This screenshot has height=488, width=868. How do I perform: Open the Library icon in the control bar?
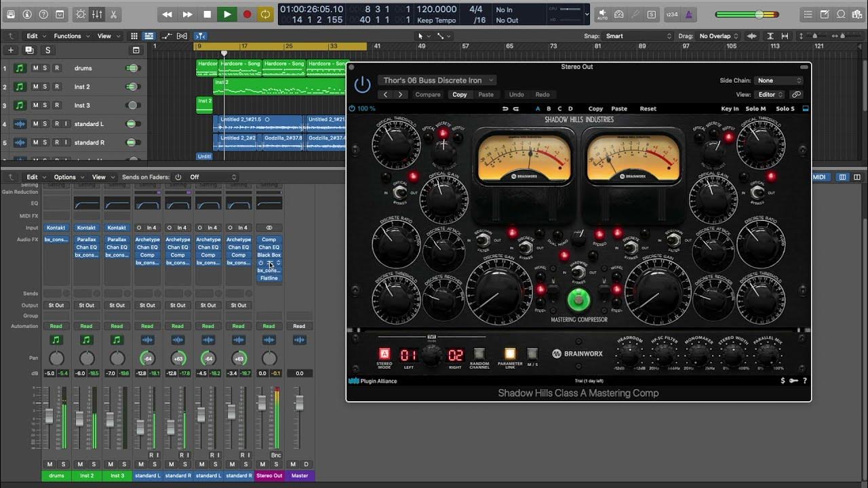[10, 14]
